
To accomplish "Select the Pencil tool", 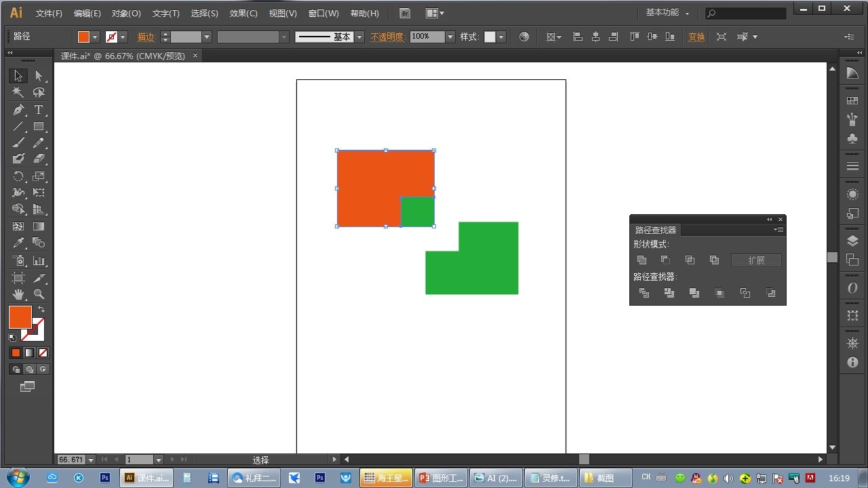I will [39, 142].
